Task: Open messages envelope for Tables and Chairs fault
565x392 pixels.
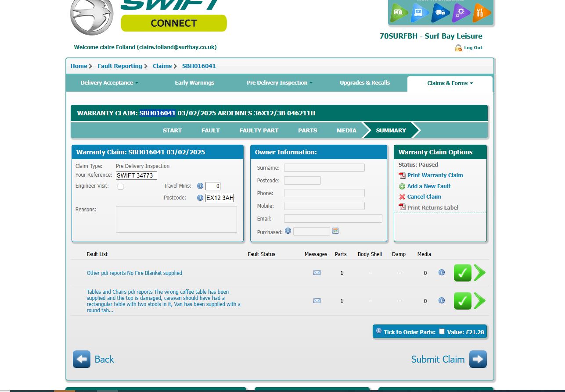Action: point(317,301)
